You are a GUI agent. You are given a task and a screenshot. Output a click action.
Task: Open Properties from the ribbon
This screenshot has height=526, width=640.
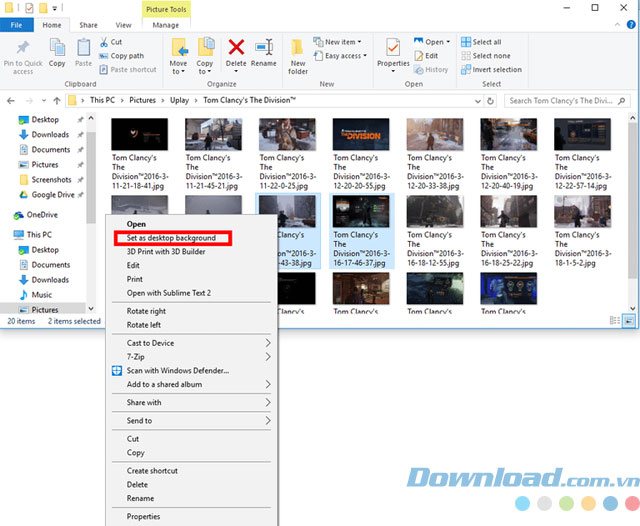tap(393, 51)
